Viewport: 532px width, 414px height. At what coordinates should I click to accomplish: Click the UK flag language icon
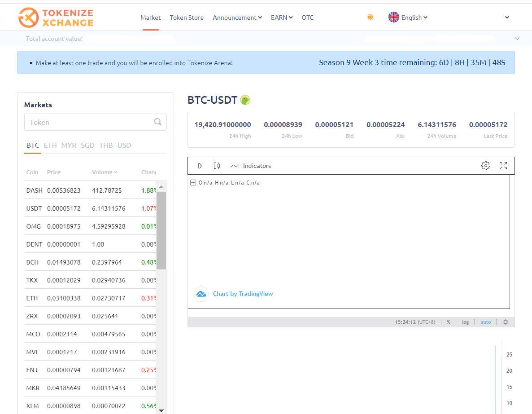393,17
